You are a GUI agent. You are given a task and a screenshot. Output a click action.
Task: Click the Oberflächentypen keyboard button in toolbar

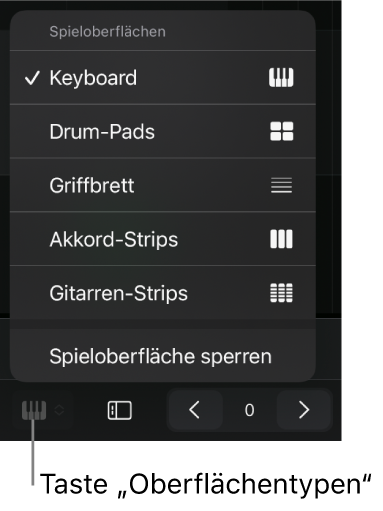[34, 410]
